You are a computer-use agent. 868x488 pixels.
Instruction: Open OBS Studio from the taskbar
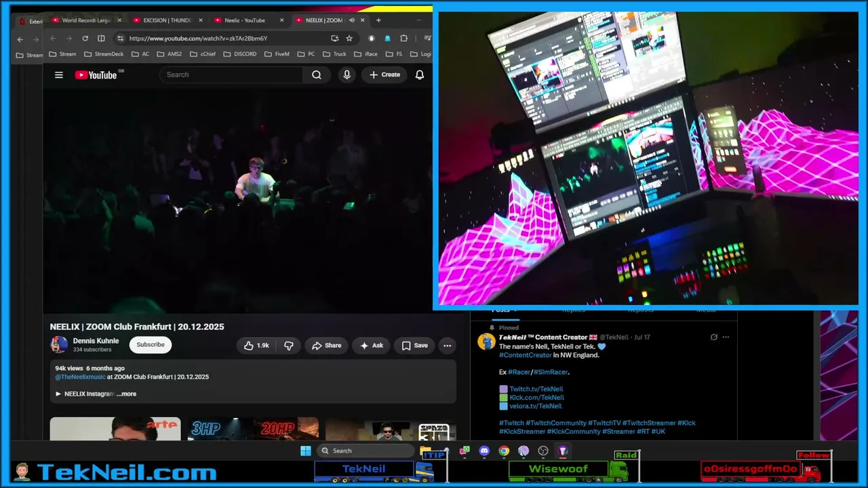tap(543, 451)
